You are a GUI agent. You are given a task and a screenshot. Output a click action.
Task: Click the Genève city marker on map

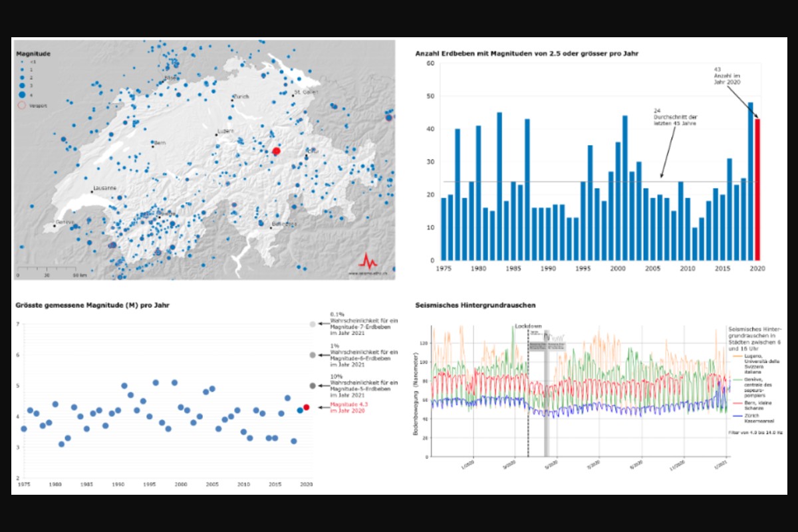pos(54,225)
